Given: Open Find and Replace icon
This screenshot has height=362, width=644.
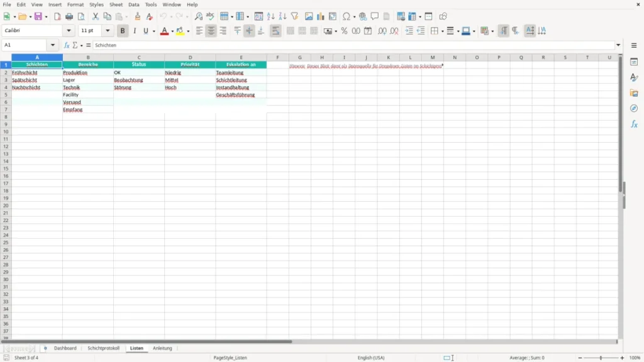Looking at the screenshot, I should (198, 16).
